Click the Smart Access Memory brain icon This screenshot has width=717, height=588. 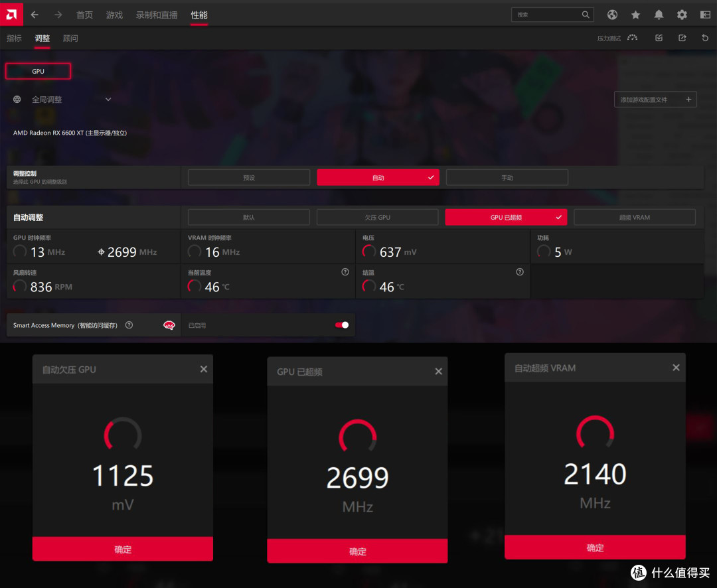coord(169,325)
